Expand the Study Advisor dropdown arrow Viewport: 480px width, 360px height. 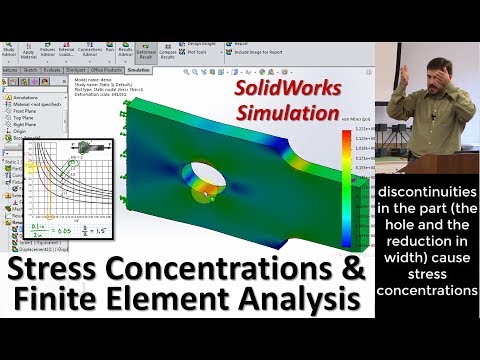9,62
